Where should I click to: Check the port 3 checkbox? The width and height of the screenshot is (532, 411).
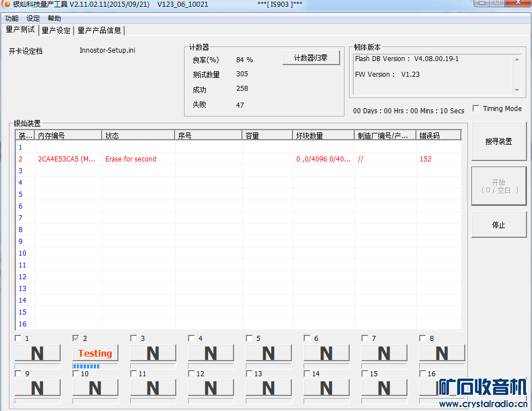coord(134,338)
